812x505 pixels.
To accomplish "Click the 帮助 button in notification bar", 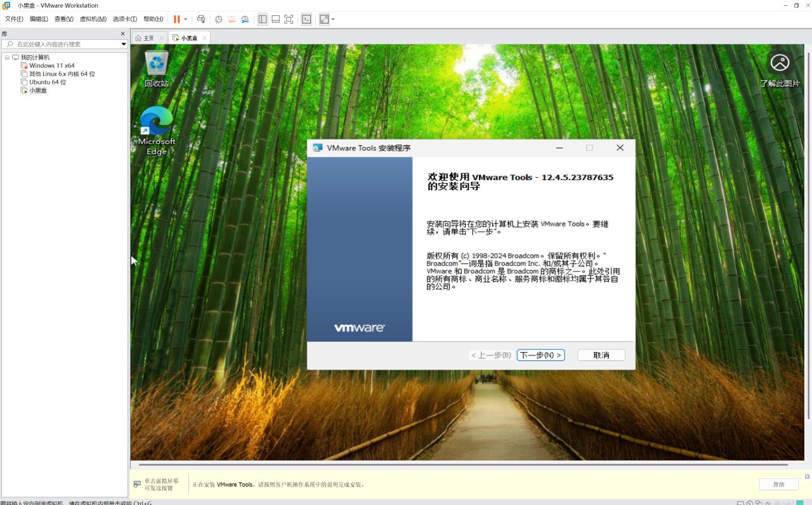I will (x=778, y=485).
